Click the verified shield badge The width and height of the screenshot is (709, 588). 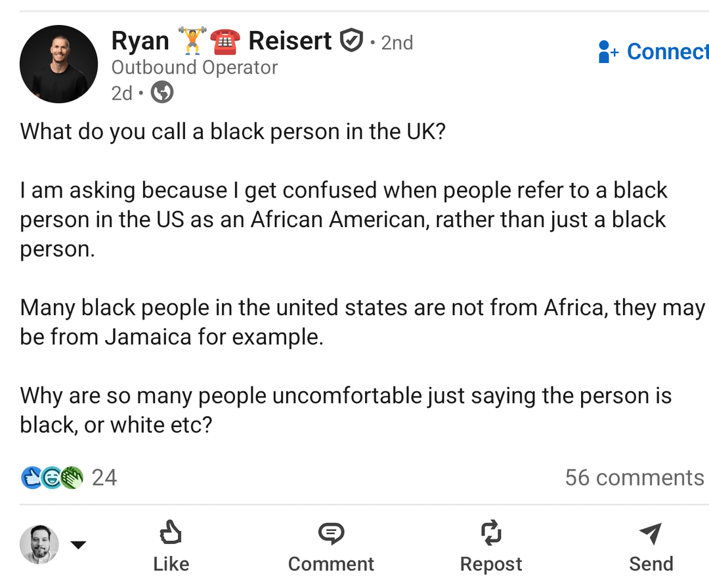tap(352, 41)
